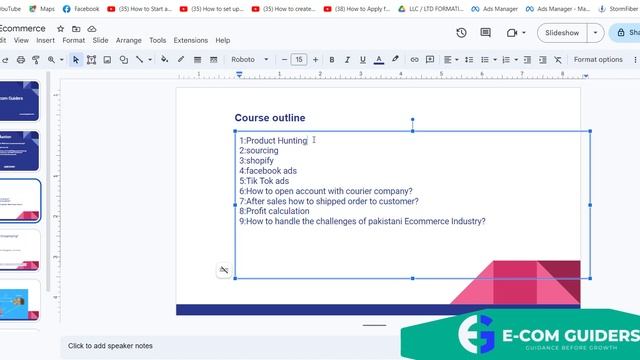The width and height of the screenshot is (640, 360).
Task: Add a comment from toolbar
Action: (430, 60)
